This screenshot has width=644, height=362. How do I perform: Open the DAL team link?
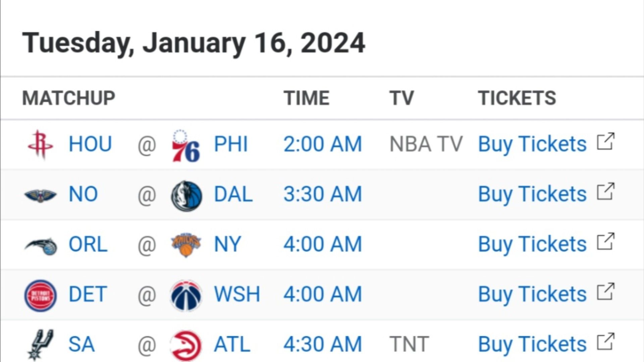[x=233, y=194]
